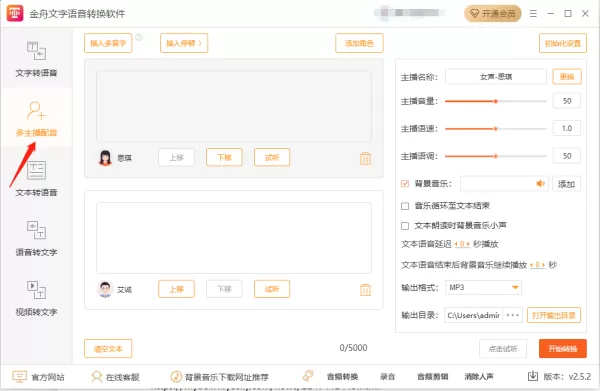Click 开通会员 button
The image size is (600, 391).
(493, 14)
